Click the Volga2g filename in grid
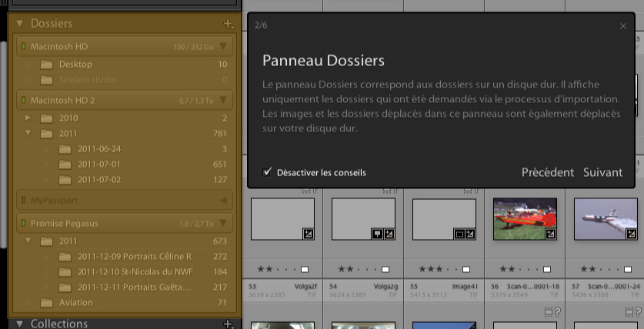This screenshot has height=329, width=644. click(386, 286)
